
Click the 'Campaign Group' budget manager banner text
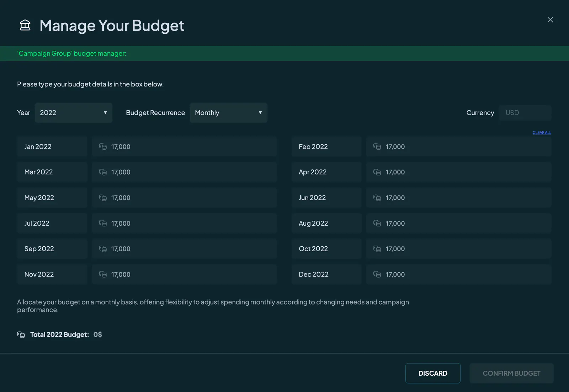pyautogui.click(x=72, y=53)
